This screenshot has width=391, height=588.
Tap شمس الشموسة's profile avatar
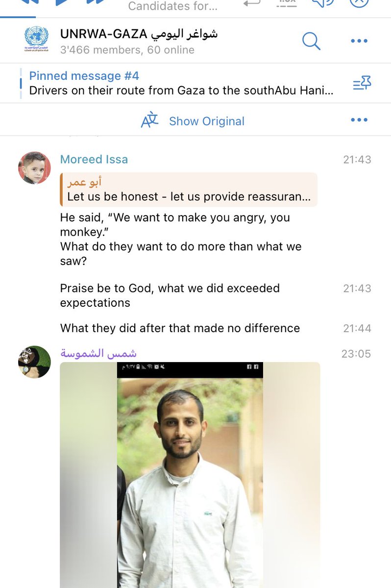(34, 362)
